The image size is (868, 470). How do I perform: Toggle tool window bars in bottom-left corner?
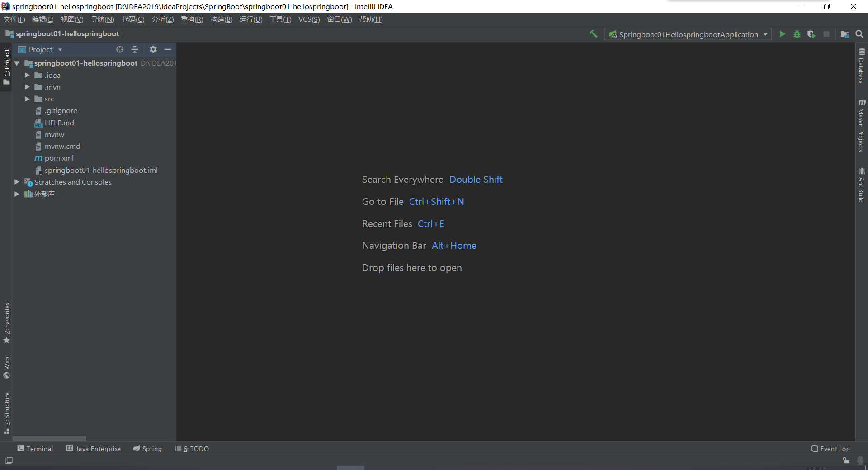(9, 461)
